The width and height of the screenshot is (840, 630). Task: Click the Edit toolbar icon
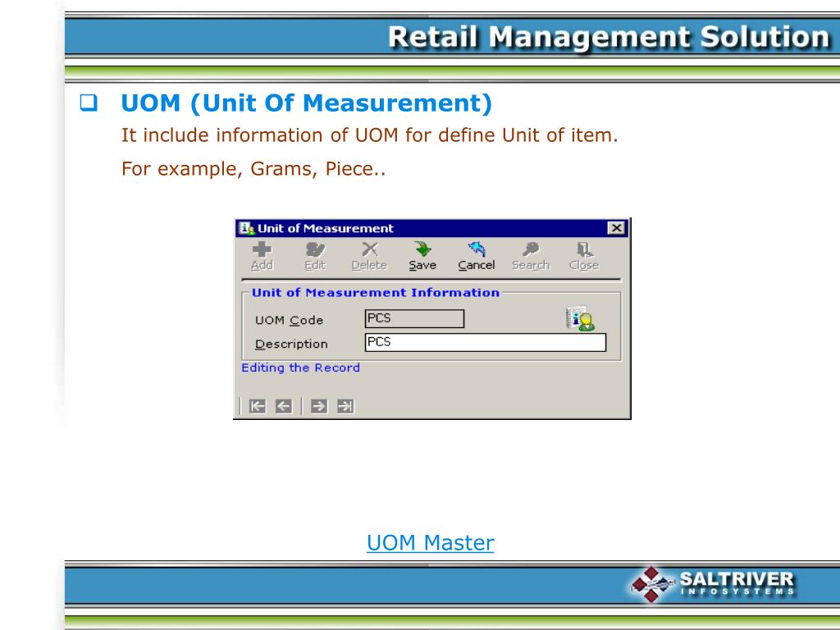[315, 256]
